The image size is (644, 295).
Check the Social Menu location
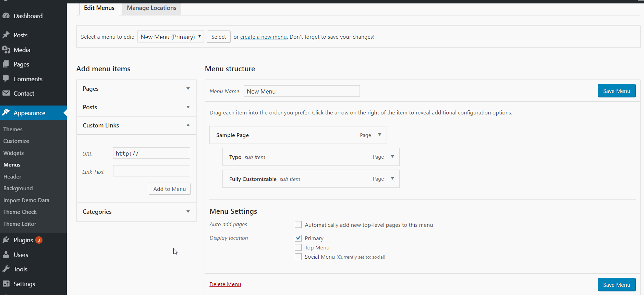(298, 257)
